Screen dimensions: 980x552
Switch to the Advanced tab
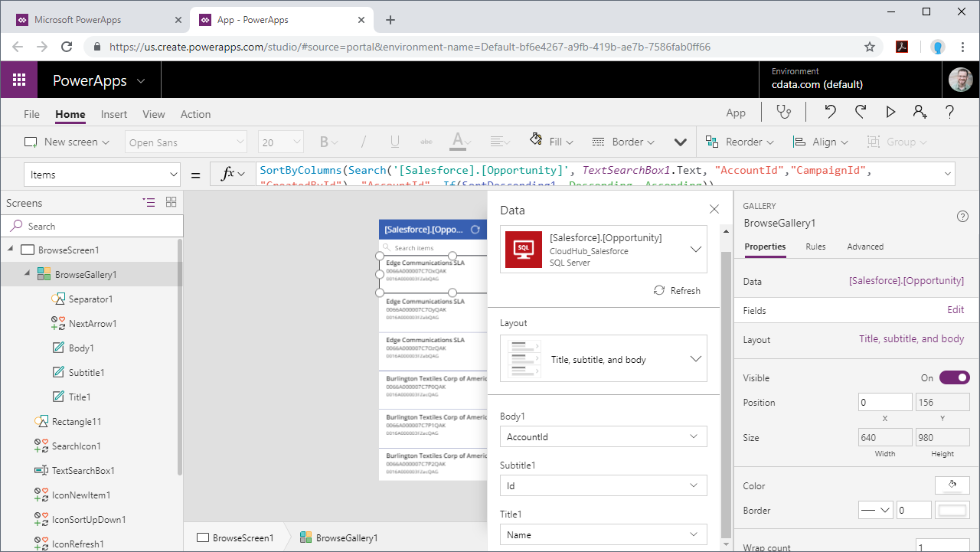865,247
